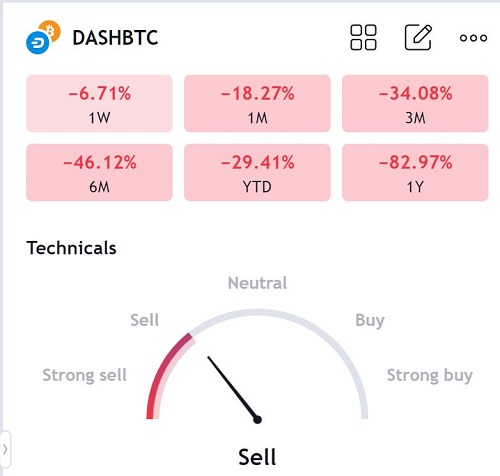Click the edit pencil note icon

point(418,37)
